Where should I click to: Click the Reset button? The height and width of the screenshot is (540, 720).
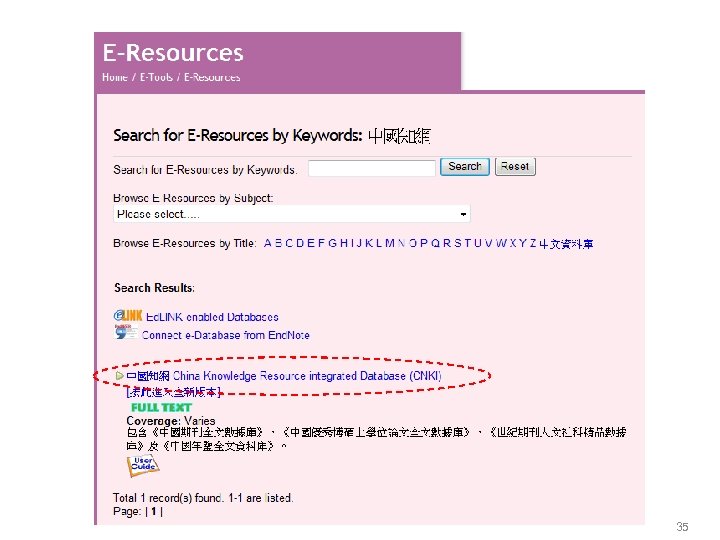point(515,166)
